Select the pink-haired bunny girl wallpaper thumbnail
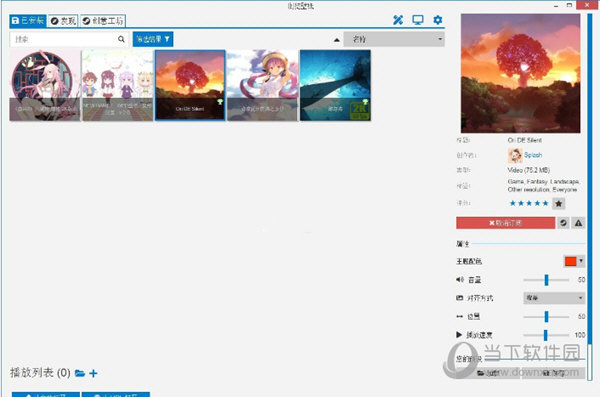The image size is (600, 397). 45,85
